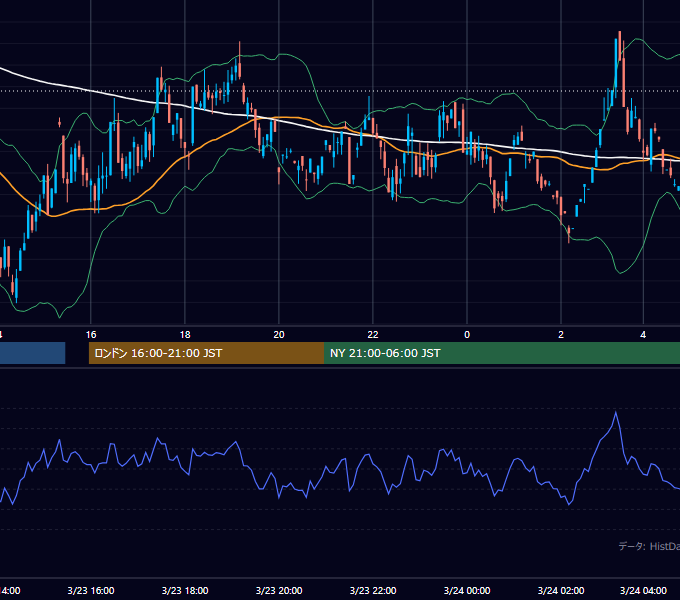Select hour label 16 on the price chart axis
The height and width of the screenshot is (600, 680).
[91, 335]
